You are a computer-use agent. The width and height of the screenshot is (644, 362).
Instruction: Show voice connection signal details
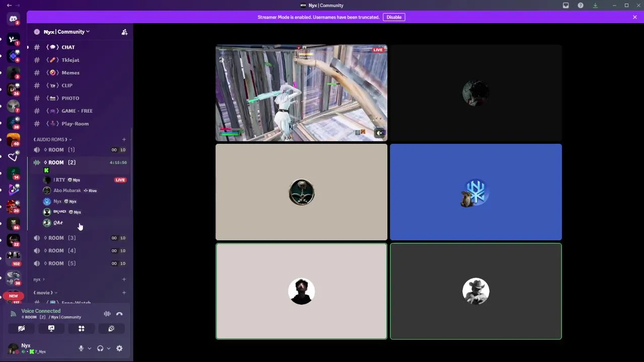coord(14,314)
